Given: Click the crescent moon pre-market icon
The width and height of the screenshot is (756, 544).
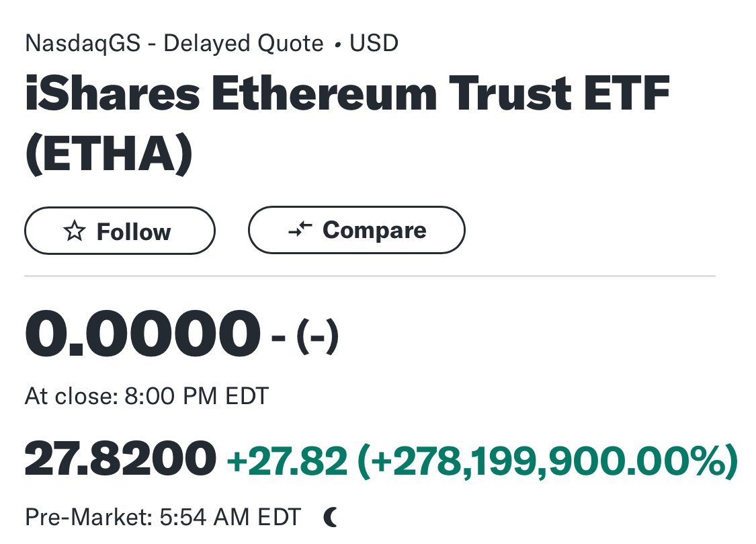Looking at the screenshot, I should pos(330,518).
